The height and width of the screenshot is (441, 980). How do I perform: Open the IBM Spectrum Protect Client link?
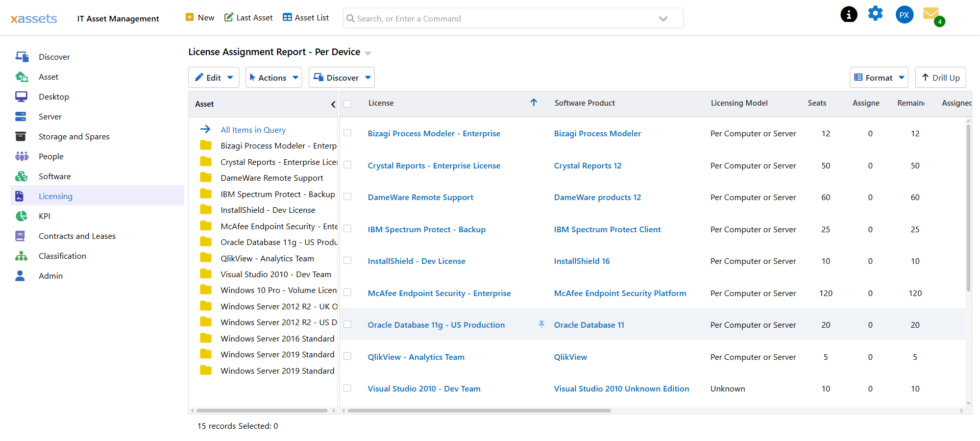pos(607,229)
